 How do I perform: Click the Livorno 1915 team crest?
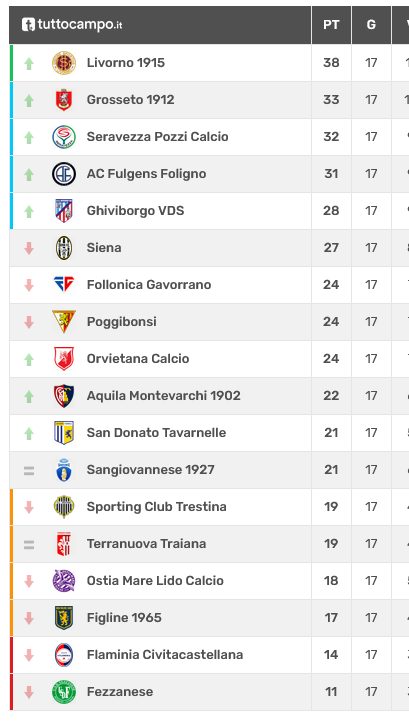[64, 63]
